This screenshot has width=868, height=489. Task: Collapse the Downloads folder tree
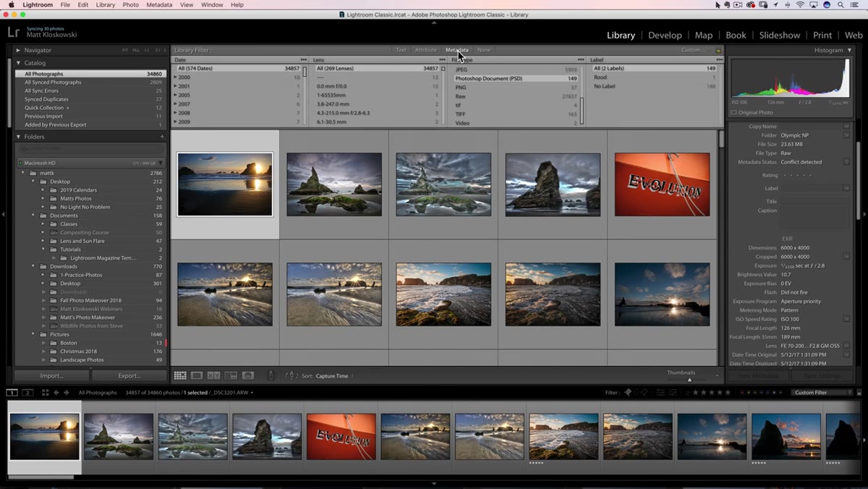(33, 266)
